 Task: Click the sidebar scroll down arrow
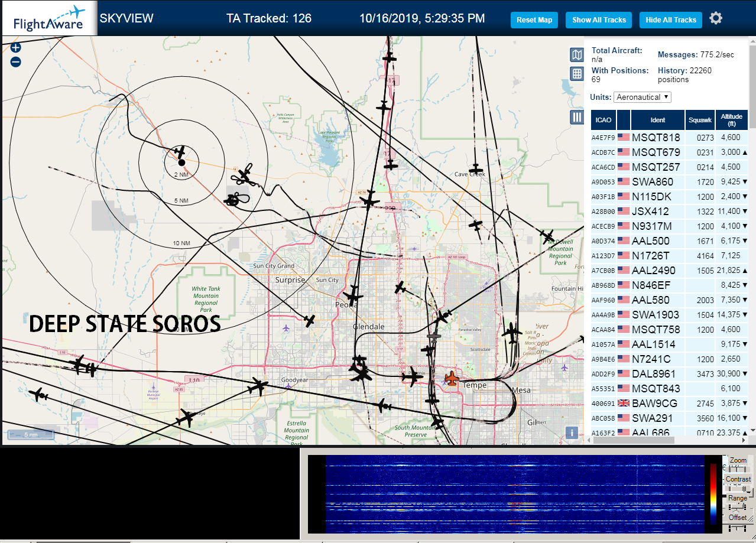752,431
